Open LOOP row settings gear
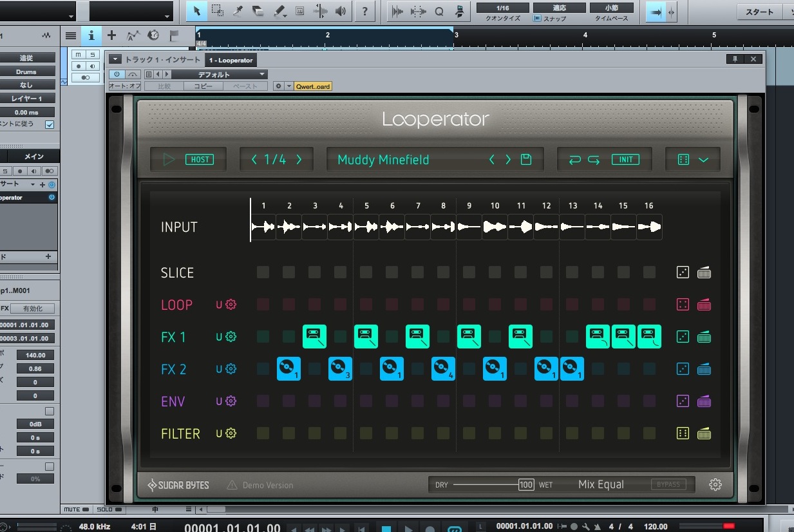Image resolution: width=794 pixels, height=532 pixels. [231, 305]
